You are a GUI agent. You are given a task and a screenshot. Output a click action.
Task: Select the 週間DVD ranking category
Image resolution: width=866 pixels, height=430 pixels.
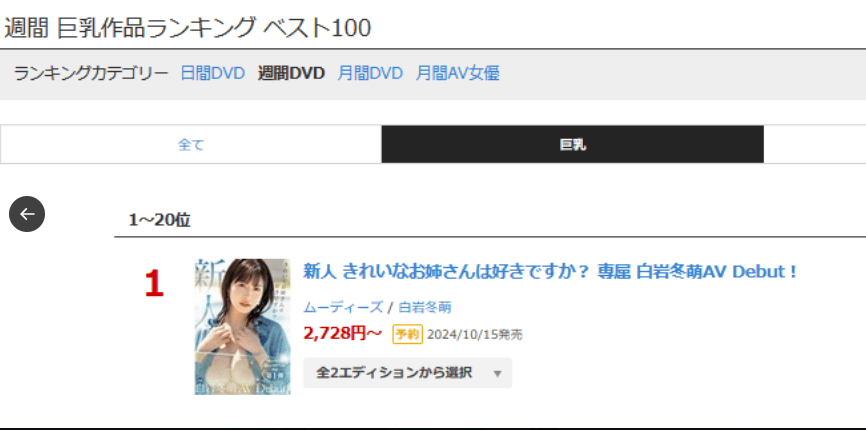[291, 73]
